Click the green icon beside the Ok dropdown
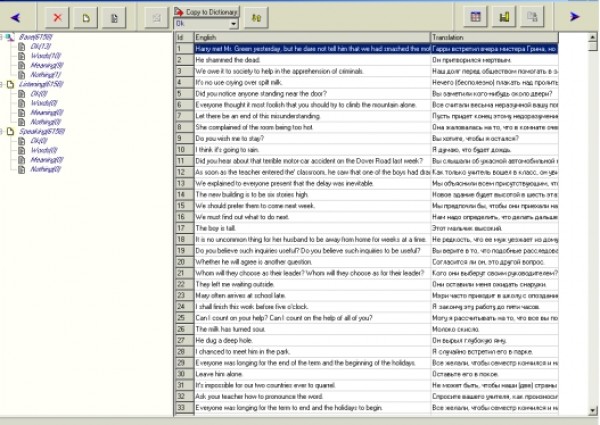Screen dimensions: 600x425 [x=257, y=17]
